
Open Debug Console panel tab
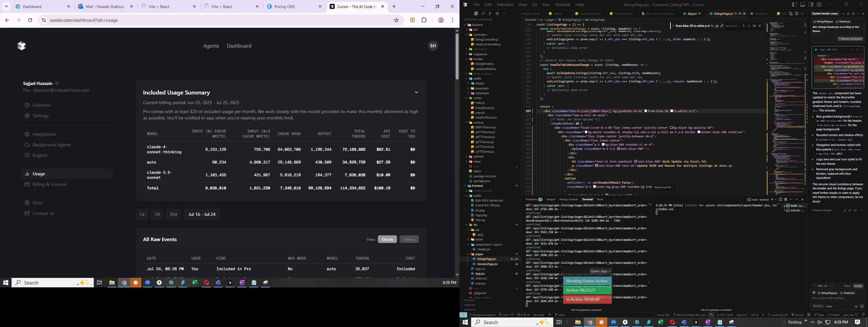pyautogui.click(x=568, y=200)
